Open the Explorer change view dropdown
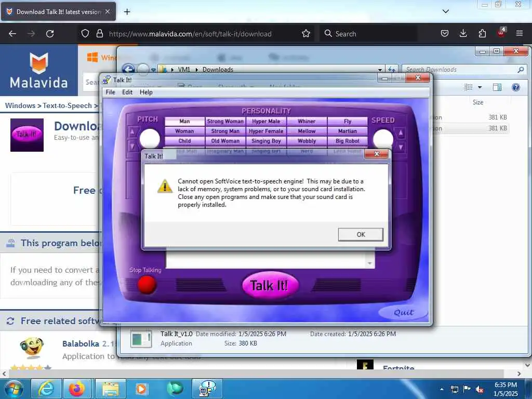This screenshot has height=399, width=532. [x=480, y=87]
